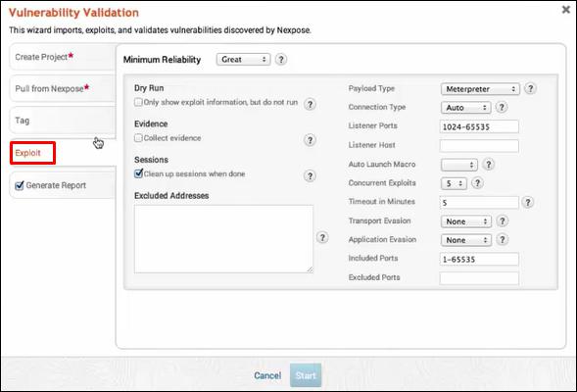577x392 pixels.
Task: Open help icon for Concurrent Exploits
Action: tap(477, 183)
